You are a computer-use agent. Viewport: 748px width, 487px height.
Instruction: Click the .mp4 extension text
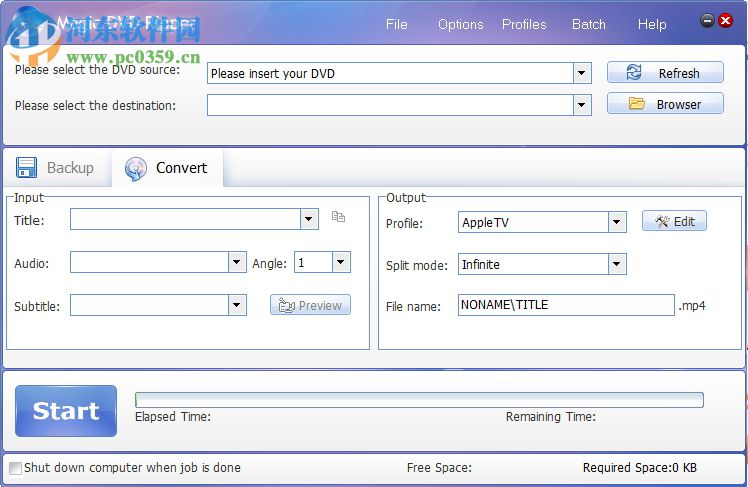[x=692, y=306]
